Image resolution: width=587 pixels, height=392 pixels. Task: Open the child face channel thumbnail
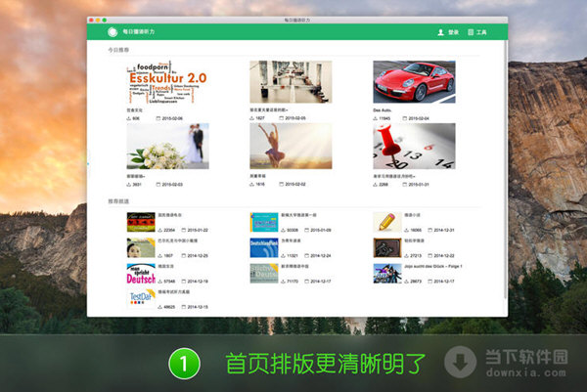[x=141, y=247]
